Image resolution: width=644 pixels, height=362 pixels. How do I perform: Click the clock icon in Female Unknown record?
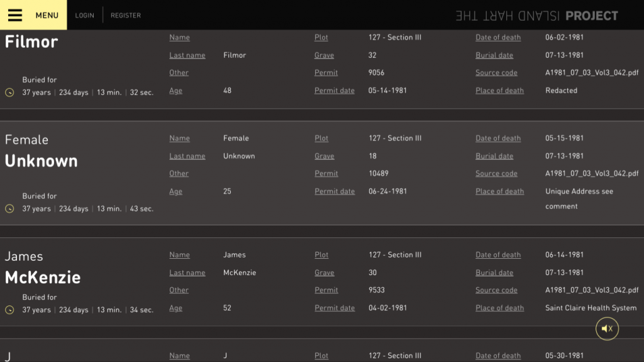(9, 208)
